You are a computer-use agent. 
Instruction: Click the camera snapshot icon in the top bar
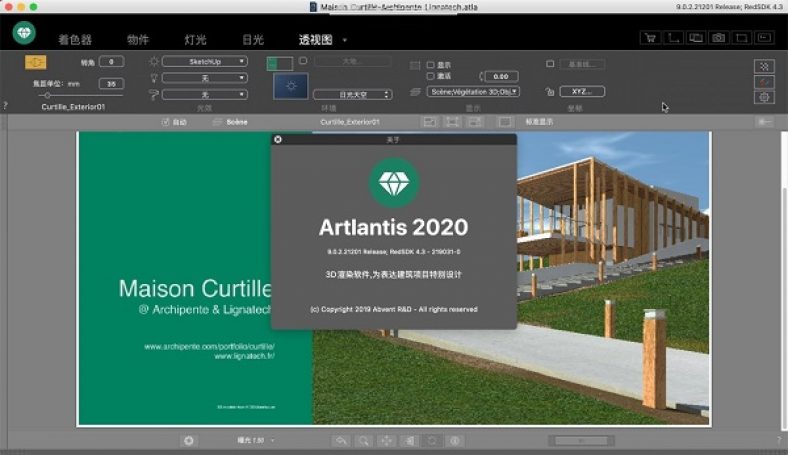coord(718,38)
